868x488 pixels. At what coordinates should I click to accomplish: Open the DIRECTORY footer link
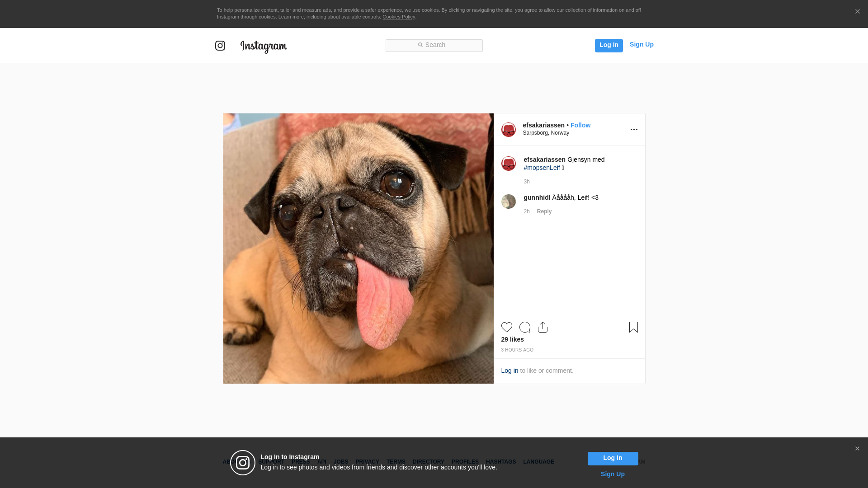pos(429,462)
